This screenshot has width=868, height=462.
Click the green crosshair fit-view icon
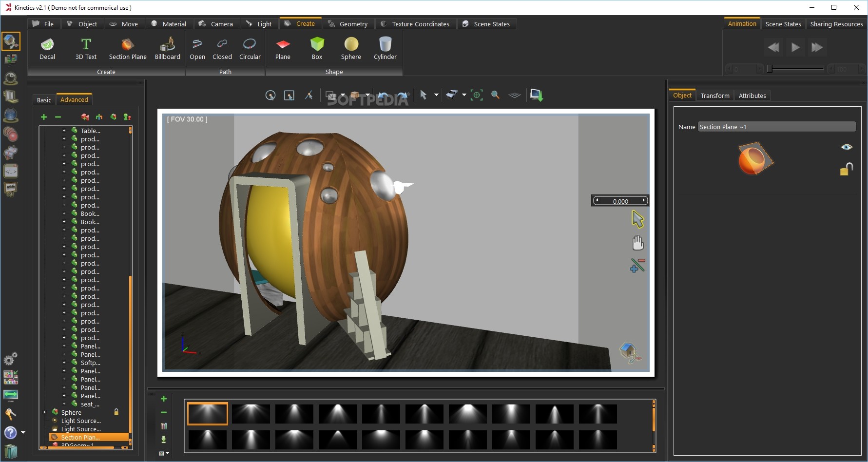(477, 95)
